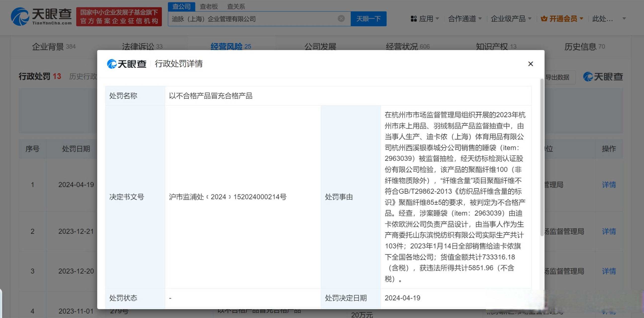644x318 pixels.
Task: Click the 行政处罚 13 section heading
Action: tap(40, 76)
